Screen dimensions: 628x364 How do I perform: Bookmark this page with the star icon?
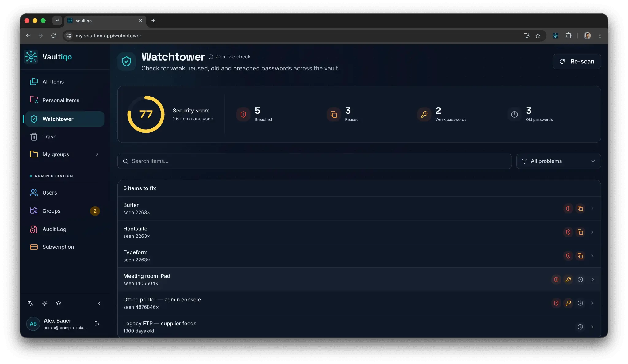[x=538, y=36]
